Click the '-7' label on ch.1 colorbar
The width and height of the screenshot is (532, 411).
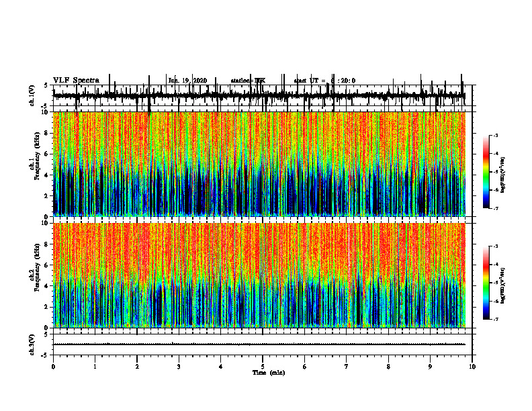[x=496, y=208]
